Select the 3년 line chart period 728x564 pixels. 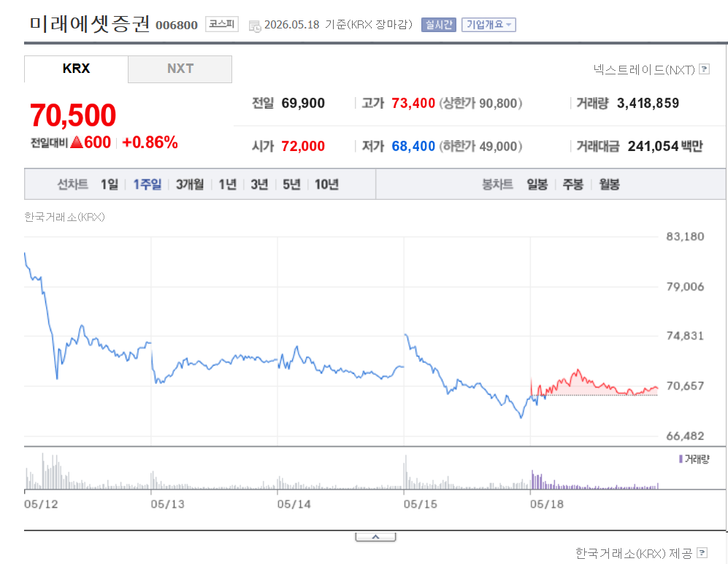point(259,185)
